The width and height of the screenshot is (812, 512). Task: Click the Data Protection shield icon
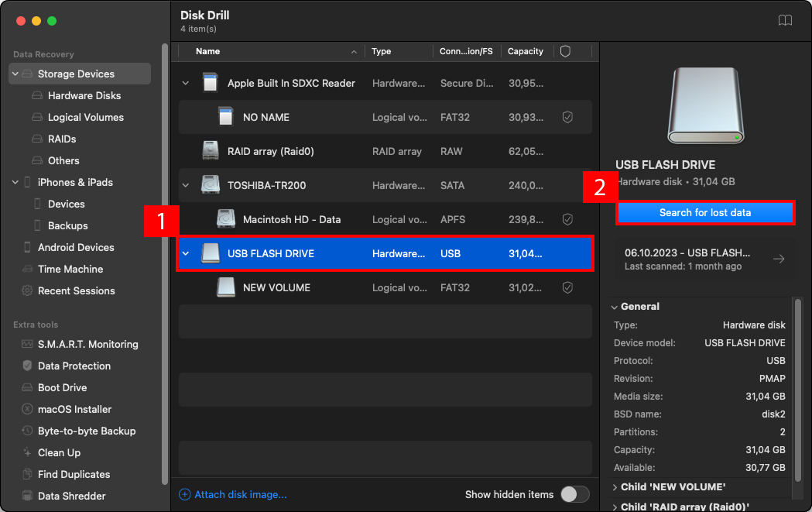(x=27, y=366)
